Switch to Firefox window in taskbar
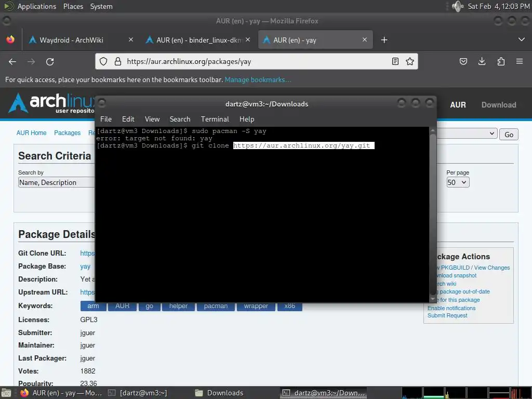 (61, 393)
